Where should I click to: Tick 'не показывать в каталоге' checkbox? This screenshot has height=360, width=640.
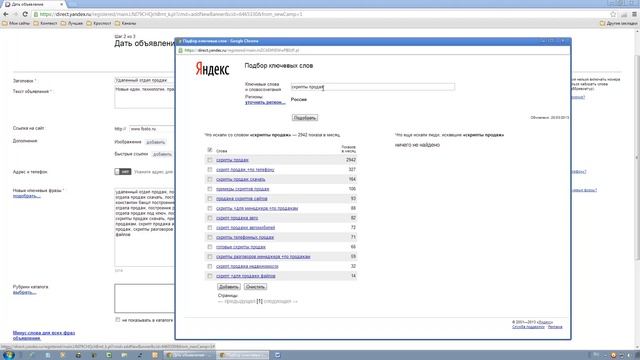pyautogui.click(x=118, y=320)
